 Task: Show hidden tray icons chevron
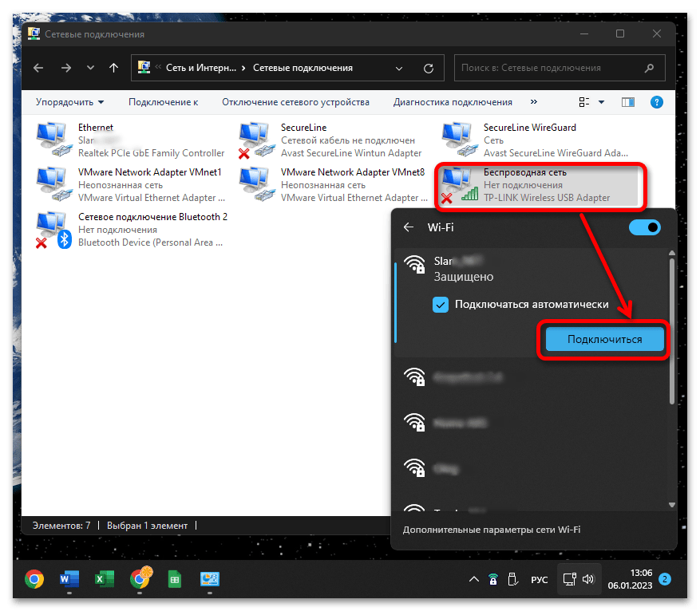coord(474,579)
